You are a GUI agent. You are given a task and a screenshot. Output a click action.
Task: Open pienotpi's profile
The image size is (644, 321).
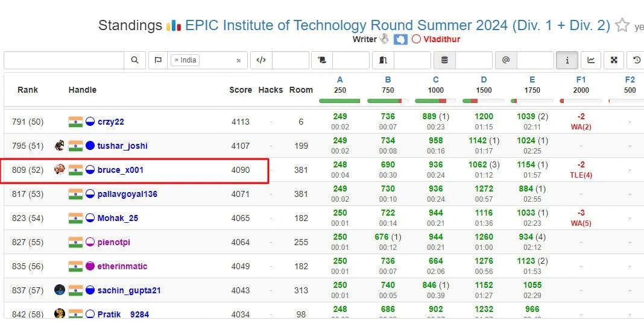click(x=114, y=242)
